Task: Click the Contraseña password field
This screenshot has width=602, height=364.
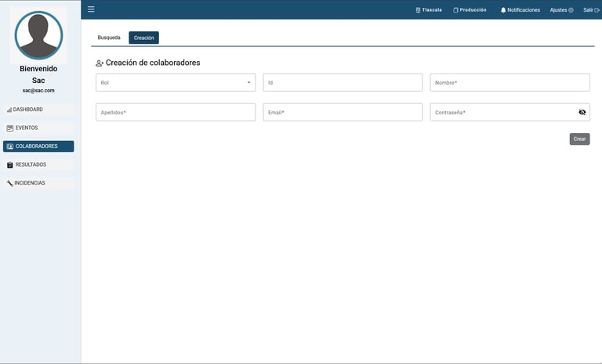Action: 510,113
